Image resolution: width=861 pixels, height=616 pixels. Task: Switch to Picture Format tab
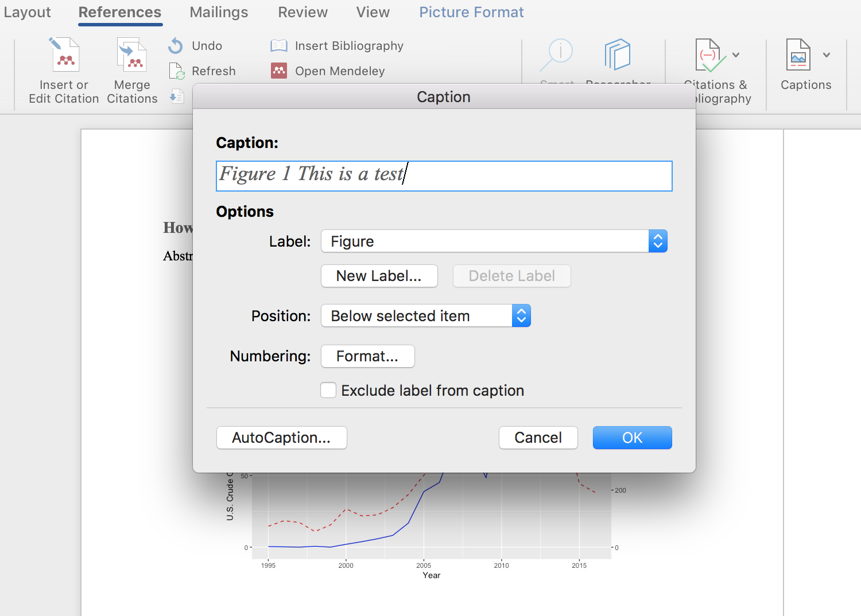(x=471, y=12)
